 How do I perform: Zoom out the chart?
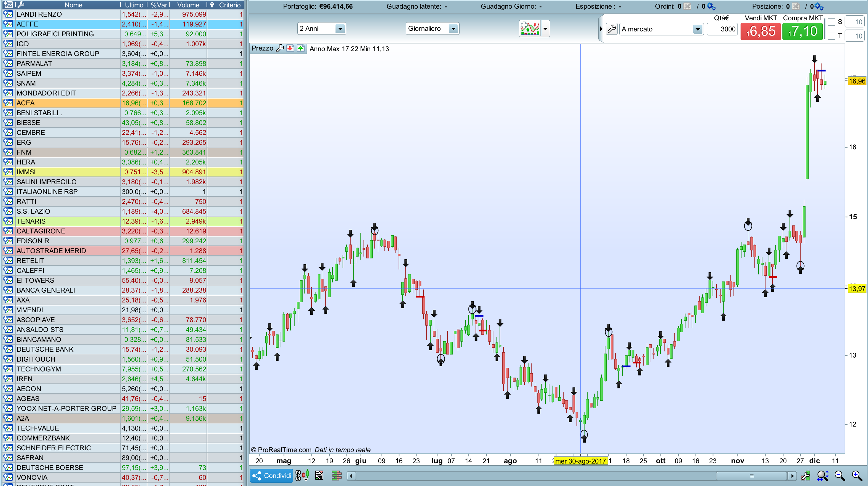[840, 476]
